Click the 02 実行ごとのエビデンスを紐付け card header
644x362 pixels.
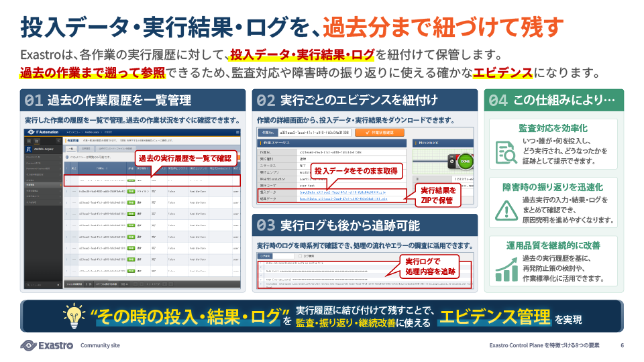365,100
